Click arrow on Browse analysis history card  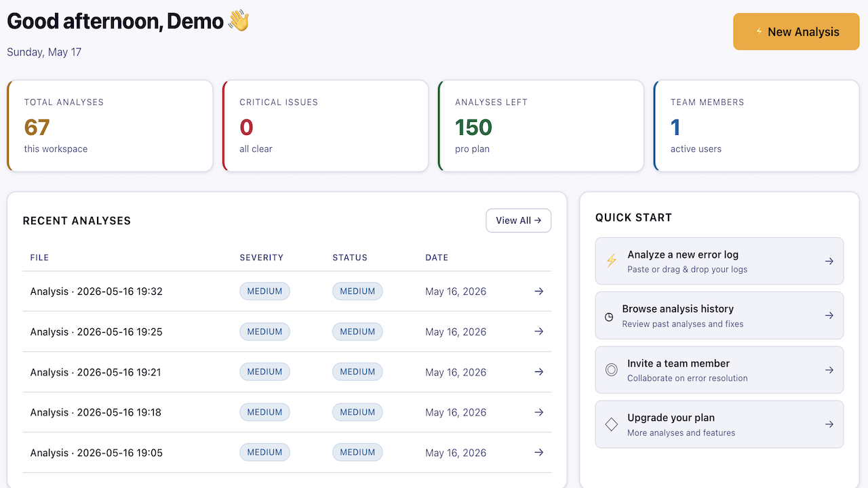point(829,315)
